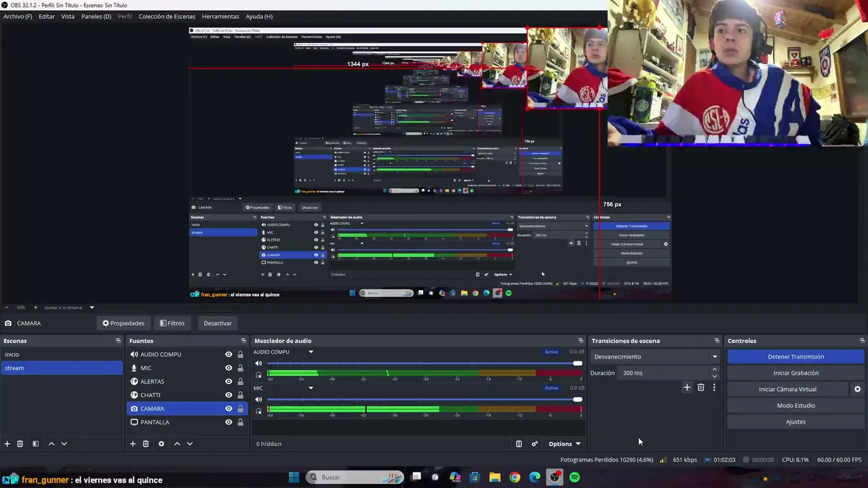Add a new scene with the plus icon
868x488 pixels.
(7, 444)
